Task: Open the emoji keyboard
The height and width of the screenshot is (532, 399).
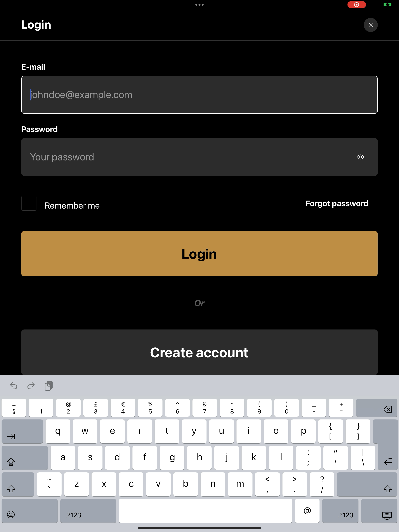Action: 30,511
